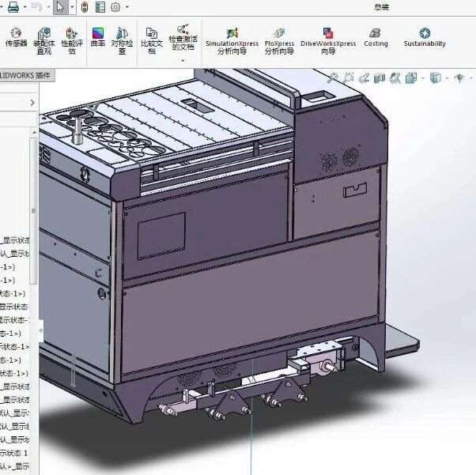Viewport: 476px width, 475px height.
Task: Click the feature tree scrollbar thumb
Action: coord(34,211)
